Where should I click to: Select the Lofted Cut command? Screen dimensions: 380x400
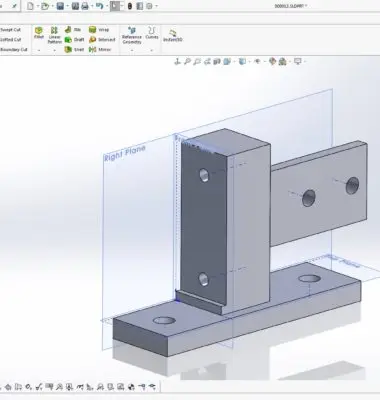pyautogui.click(x=11, y=40)
